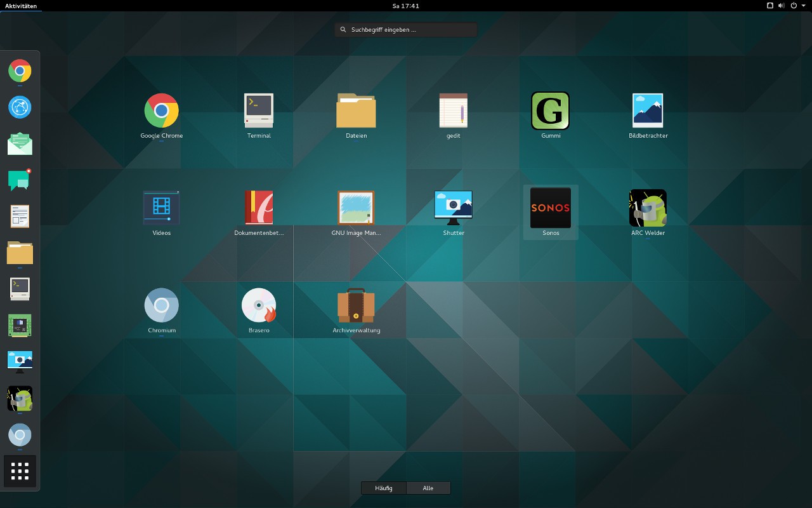
Task: Click the power icon in top bar
Action: (794, 6)
